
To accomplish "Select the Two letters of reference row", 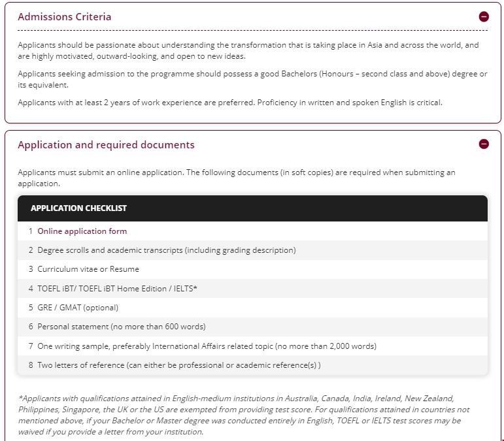I will coord(179,365).
